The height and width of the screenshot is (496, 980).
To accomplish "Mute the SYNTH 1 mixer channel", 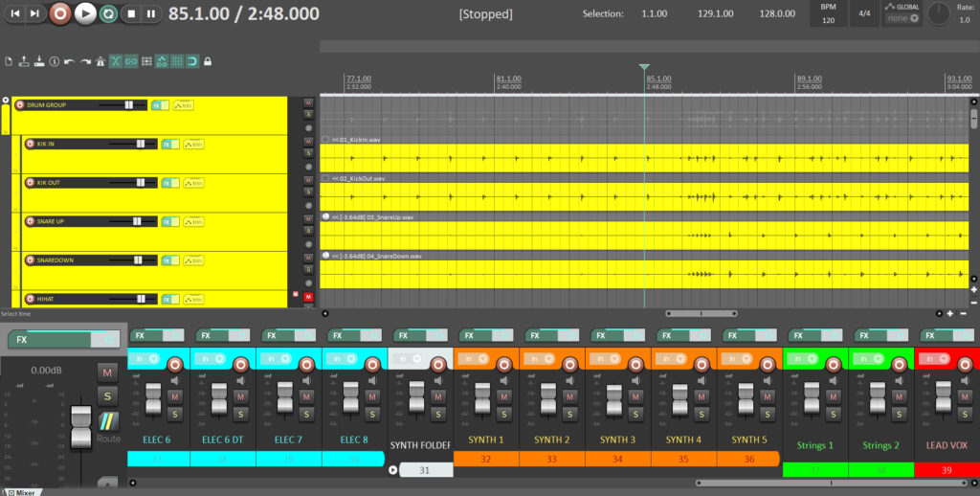I will click(x=504, y=396).
